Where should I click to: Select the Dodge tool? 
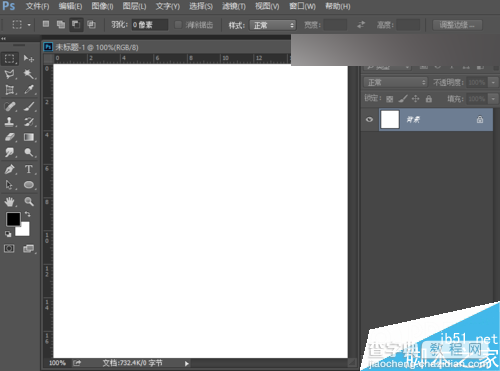(x=29, y=152)
